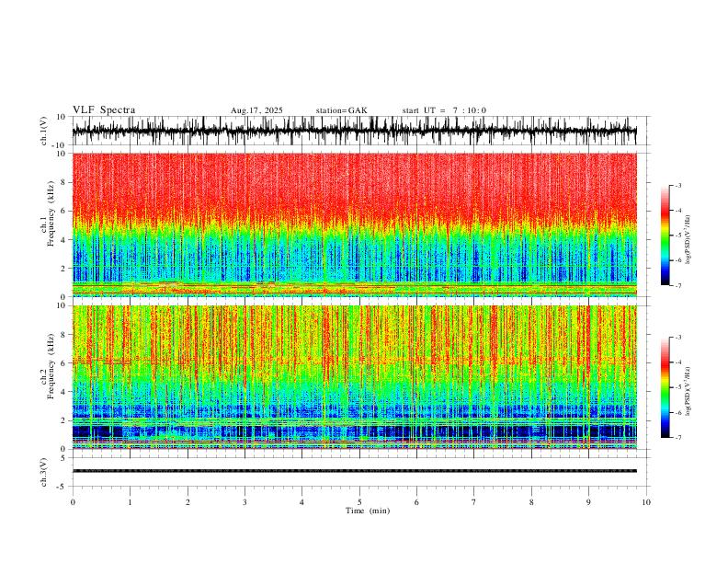Click the ch.2 spectrogram panel
Viewport: 728px width, 563px height.
[355, 377]
